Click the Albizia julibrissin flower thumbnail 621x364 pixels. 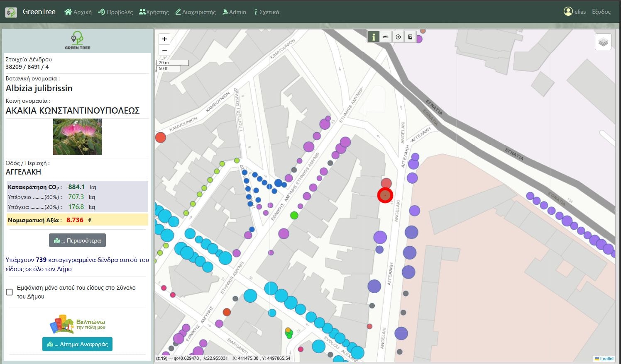[77, 137]
